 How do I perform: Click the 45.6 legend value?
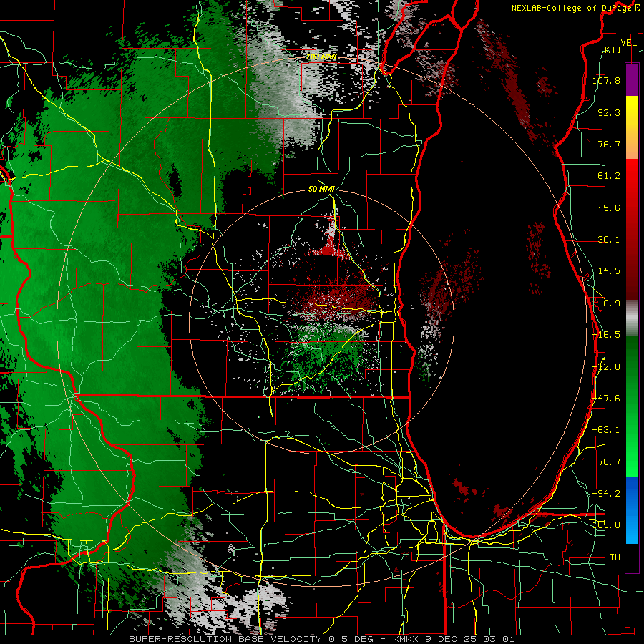tap(609, 208)
